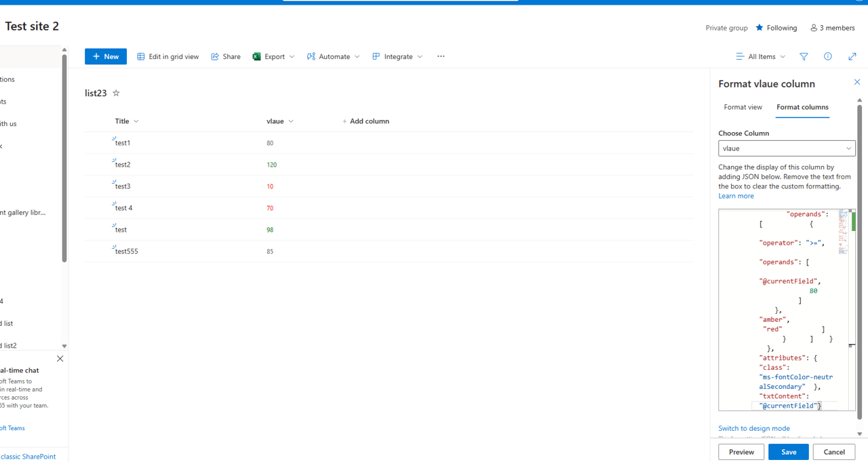Toggle Following star for the site
868x462 pixels.
[759, 28]
